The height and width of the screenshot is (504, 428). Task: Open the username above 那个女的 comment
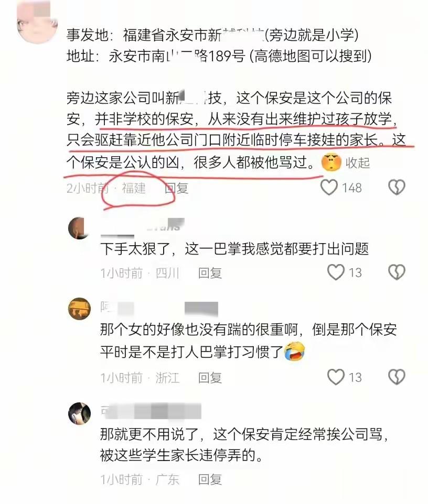[x=159, y=308]
